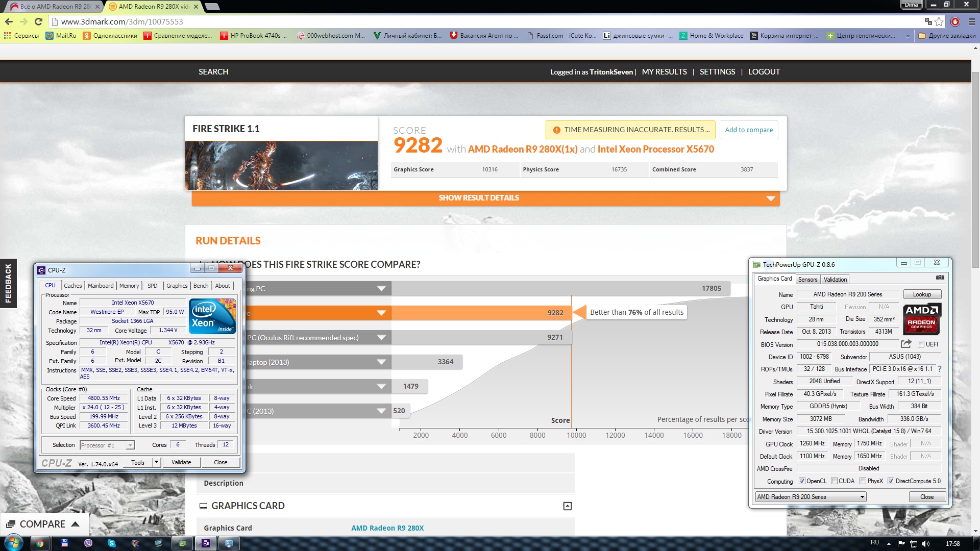Open the Другие закладки folder
This screenshot has width=980, height=551.
click(947, 36)
